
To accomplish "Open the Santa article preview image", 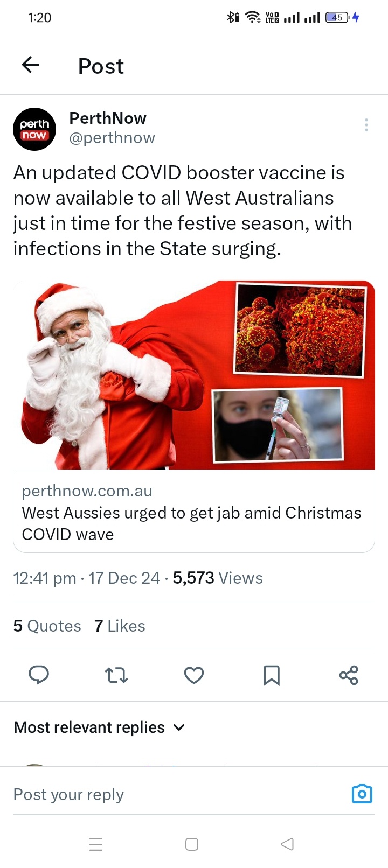I will tap(194, 375).
